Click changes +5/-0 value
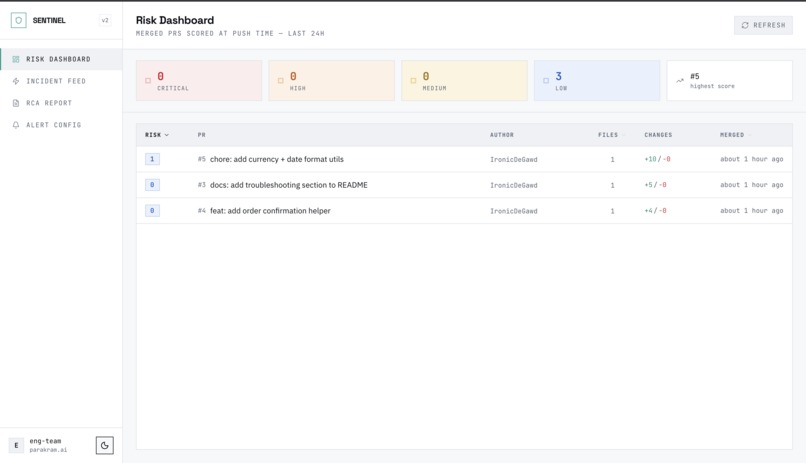Viewport: 806px width, 463px height. (x=655, y=185)
